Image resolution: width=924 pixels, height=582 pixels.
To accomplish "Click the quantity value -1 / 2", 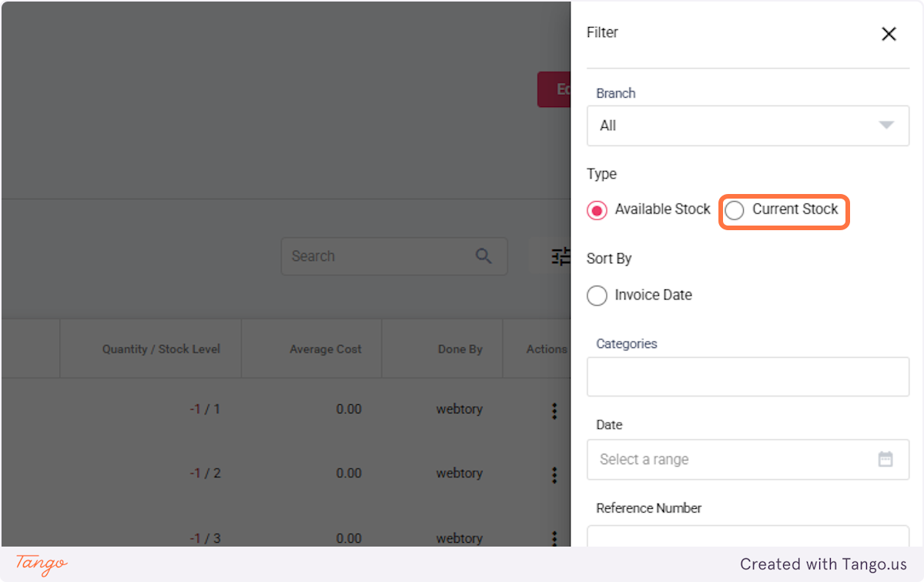I will click(x=205, y=473).
